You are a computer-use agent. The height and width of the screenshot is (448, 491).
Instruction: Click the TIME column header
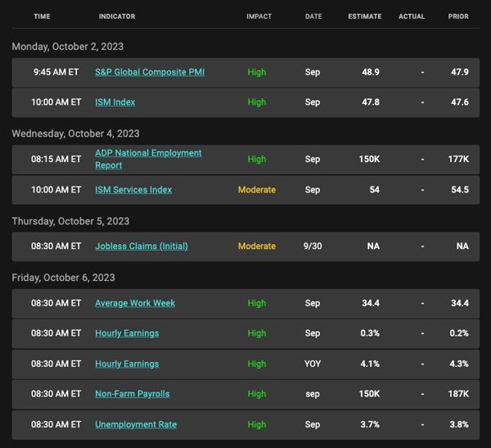tap(42, 16)
